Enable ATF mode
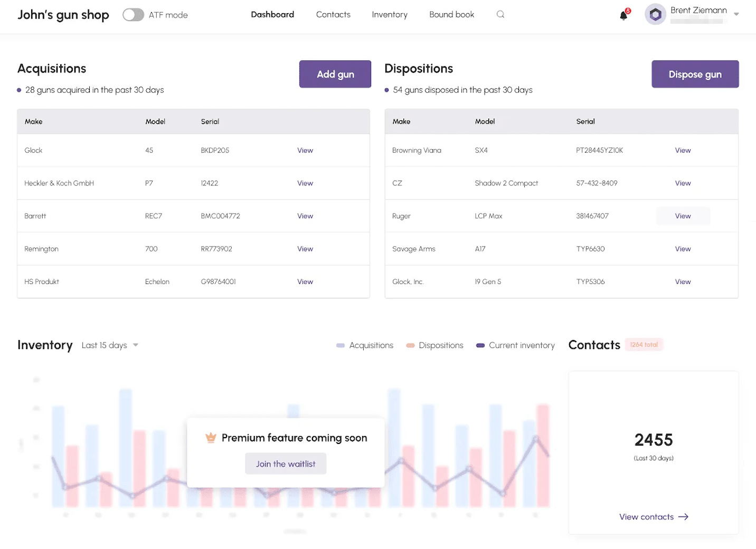Image resolution: width=756 pixels, height=549 pixels. pyautogui.click(x=133, y=14)
